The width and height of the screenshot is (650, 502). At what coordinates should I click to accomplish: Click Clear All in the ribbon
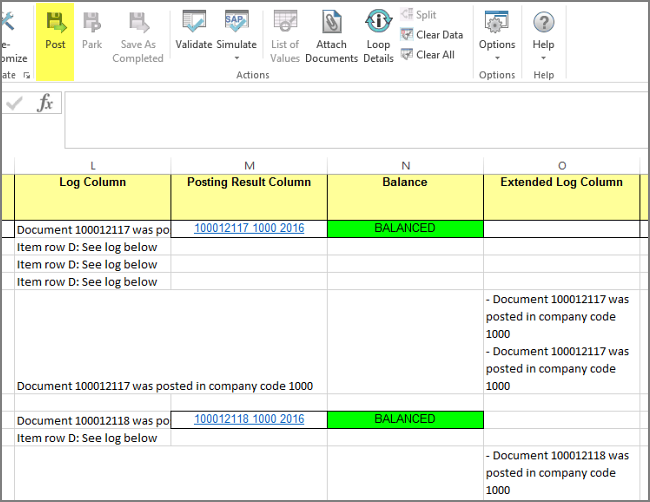coord(427,55)
